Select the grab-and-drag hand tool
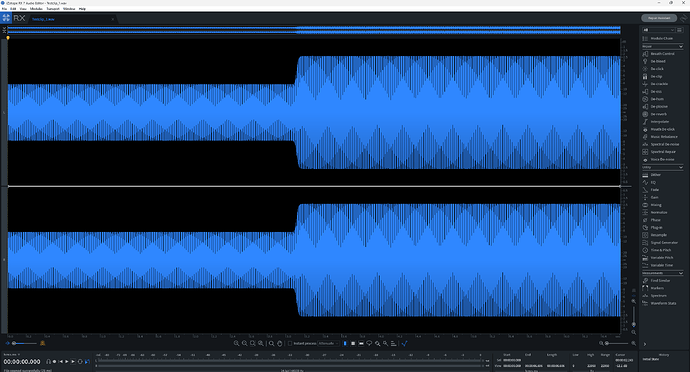 (279, 343)
